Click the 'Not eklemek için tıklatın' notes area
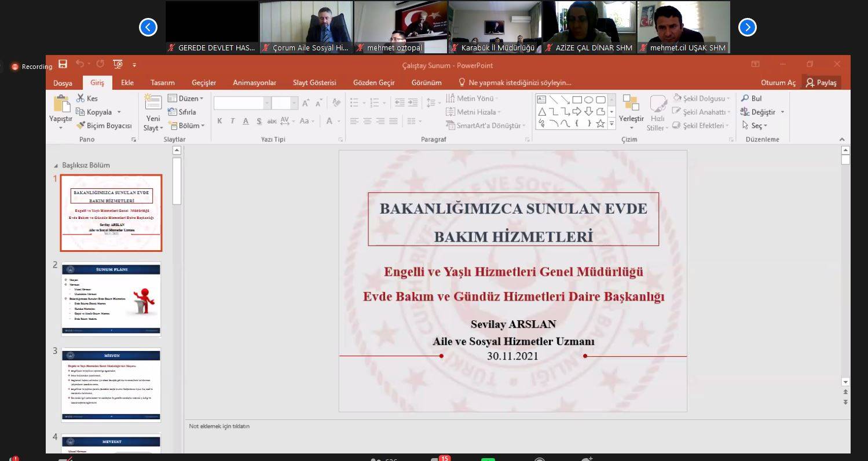868x461 pixels. click(x=219, y=426)
